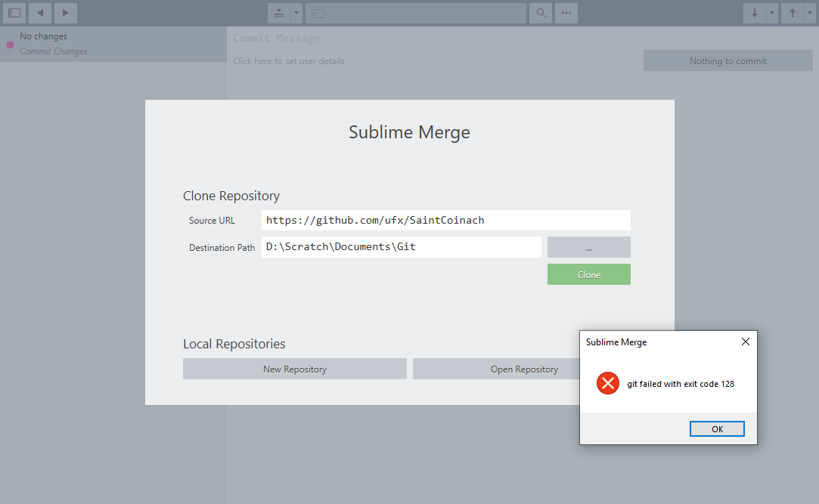
Task: Open the more options ellipsis icon
Action: [566, 13]
